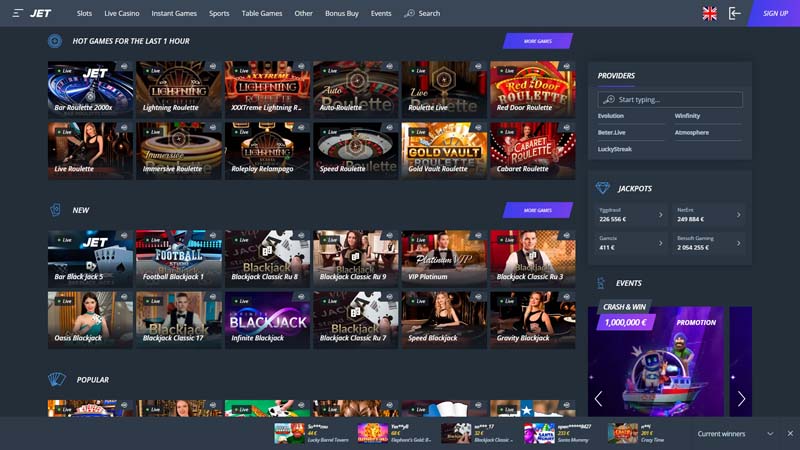Open Roulette Live game thumbnail
Screen dimensions: 800x450
pyautogui.click(x=444, y=89)
